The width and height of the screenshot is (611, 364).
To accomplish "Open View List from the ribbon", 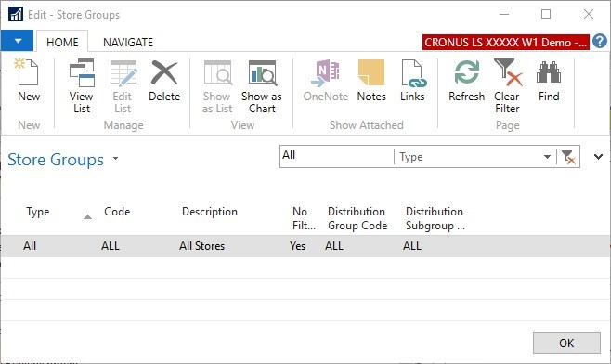I will (x=82, y=85).
